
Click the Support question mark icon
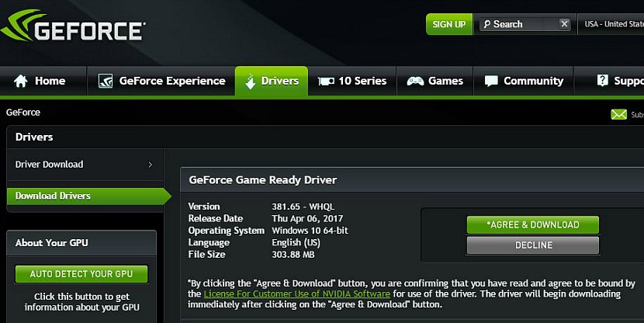(x=602, y=80)
